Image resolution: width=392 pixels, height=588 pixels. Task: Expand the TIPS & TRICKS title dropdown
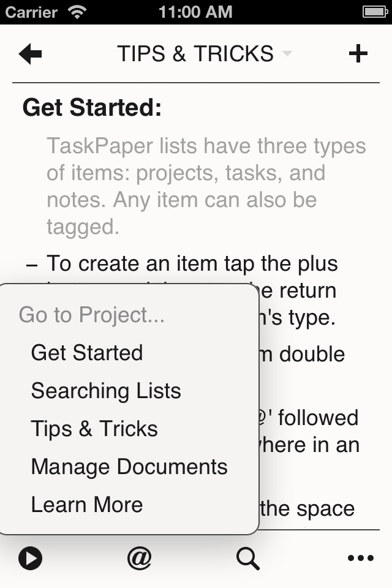pos(195,54)
